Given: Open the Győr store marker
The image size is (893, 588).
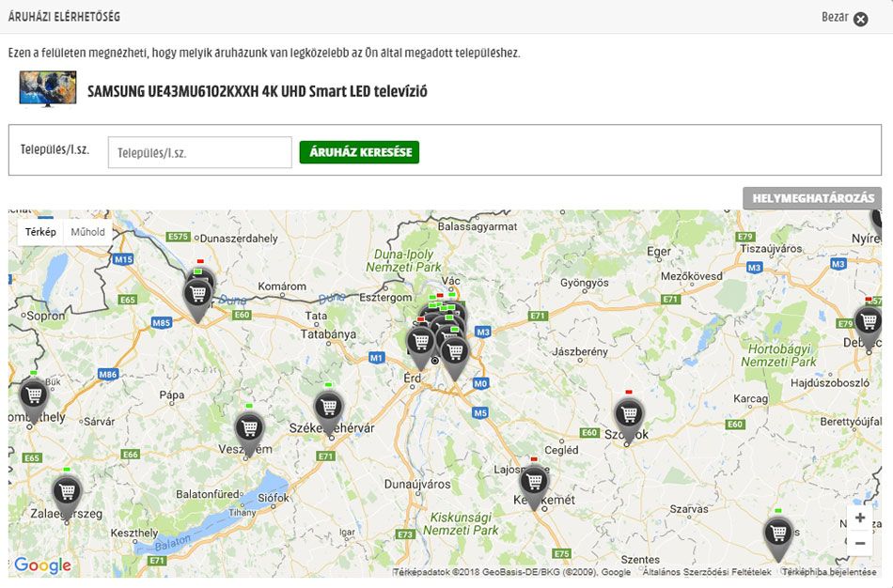Looking at the screenshot, I should pos(196,295).
